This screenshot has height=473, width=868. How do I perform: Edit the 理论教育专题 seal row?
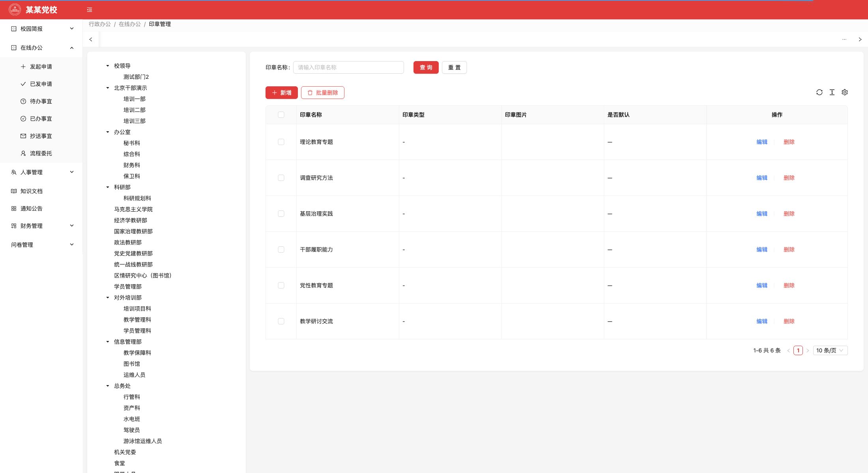pos(762,142)
